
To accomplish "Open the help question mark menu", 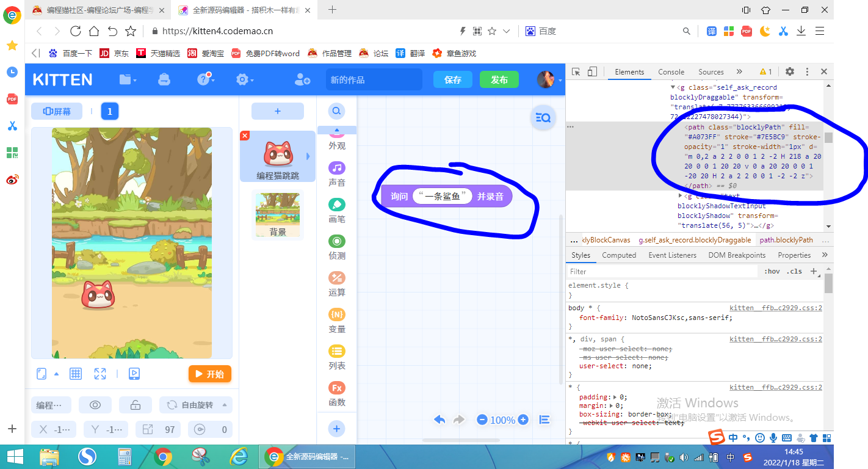I will pos(204,79).
